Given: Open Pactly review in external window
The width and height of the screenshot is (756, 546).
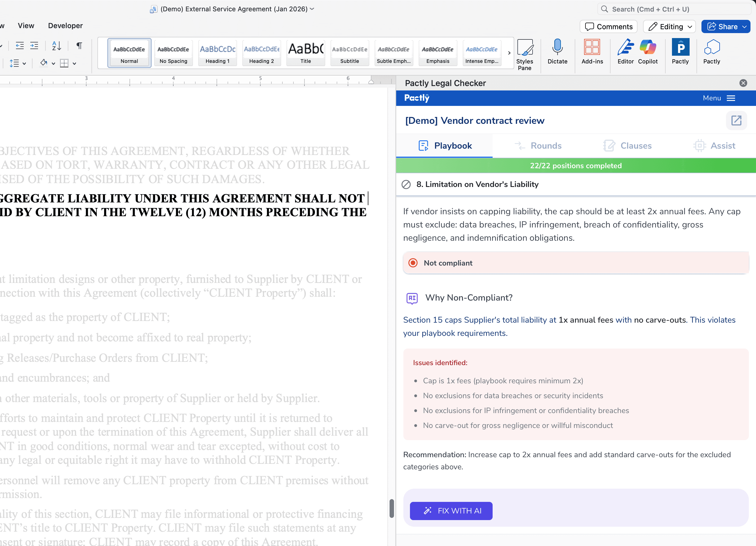Looking at the screenshot, I should 736,121.
